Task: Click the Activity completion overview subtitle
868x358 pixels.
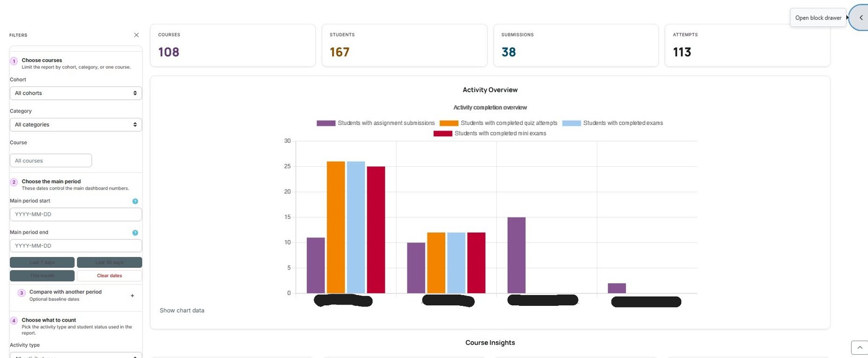Action: 490,108
